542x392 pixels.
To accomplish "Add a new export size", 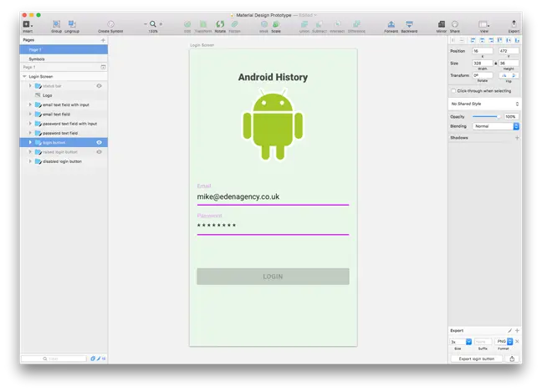I will pyautogui.click(x=517, y=330).
